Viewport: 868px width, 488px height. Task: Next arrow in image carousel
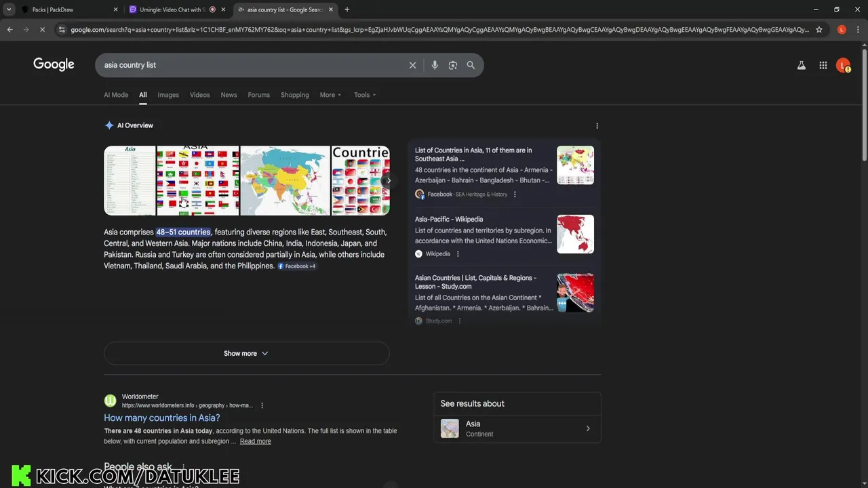pos(388,180)
